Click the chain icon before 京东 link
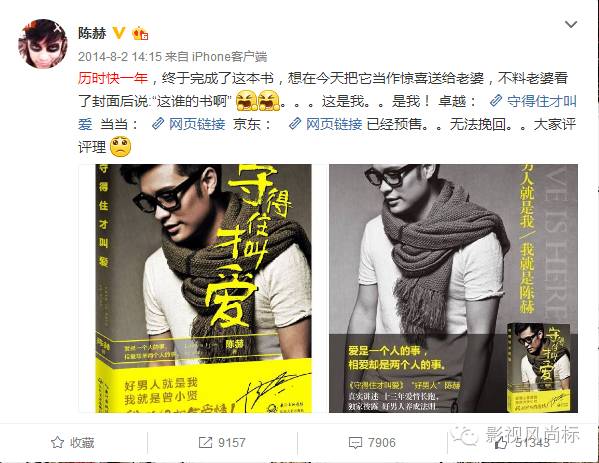The image size is (599, 463). [x=295, y=124]
